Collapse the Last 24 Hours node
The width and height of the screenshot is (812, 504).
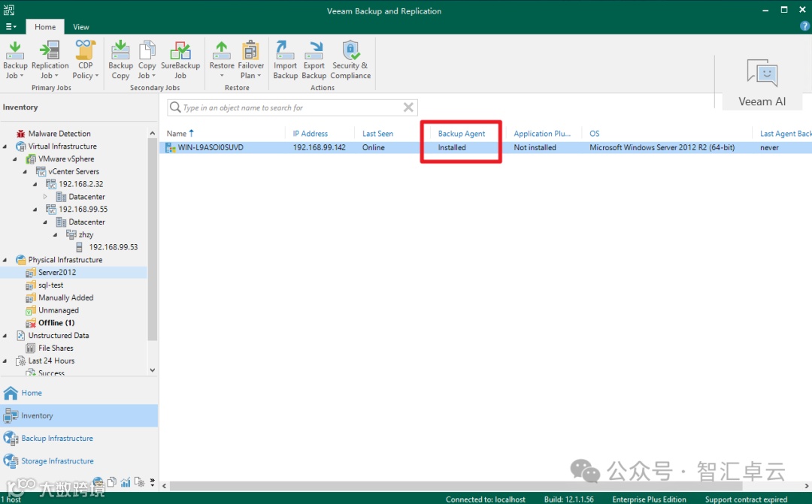tap(5, 361)
